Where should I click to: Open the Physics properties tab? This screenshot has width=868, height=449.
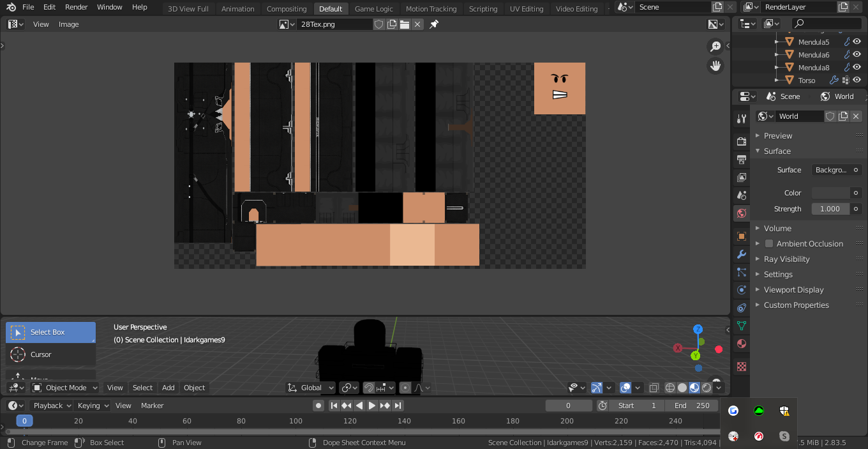(x=742, y=290)
